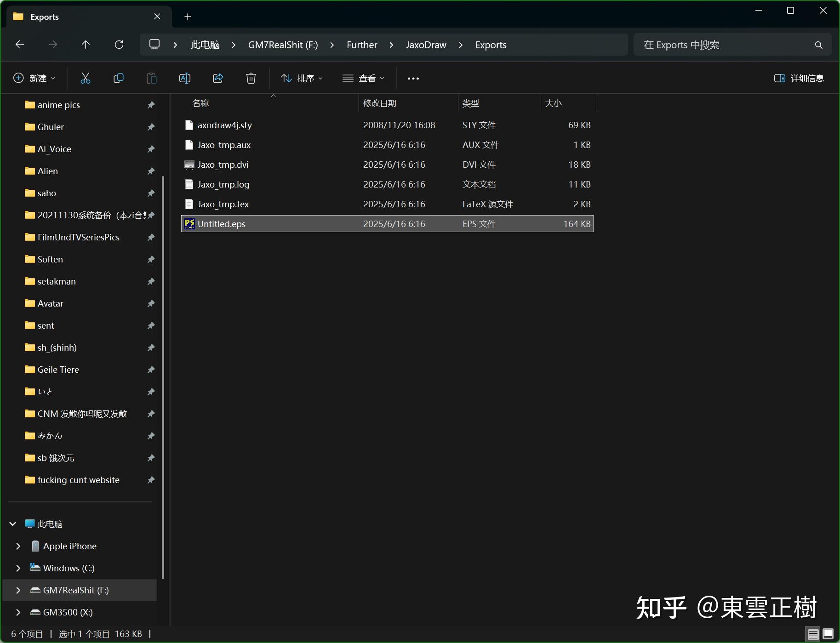Select the Jaxo_tmp.tex file
This screenshot has width=840, height=643.
pos(387,204)
